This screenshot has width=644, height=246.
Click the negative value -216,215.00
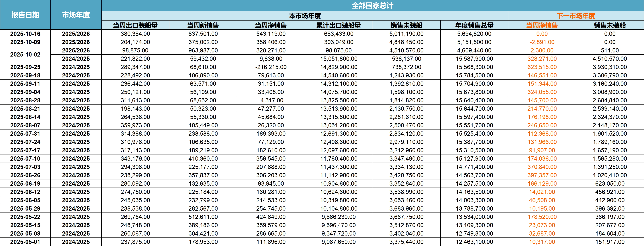271,67
